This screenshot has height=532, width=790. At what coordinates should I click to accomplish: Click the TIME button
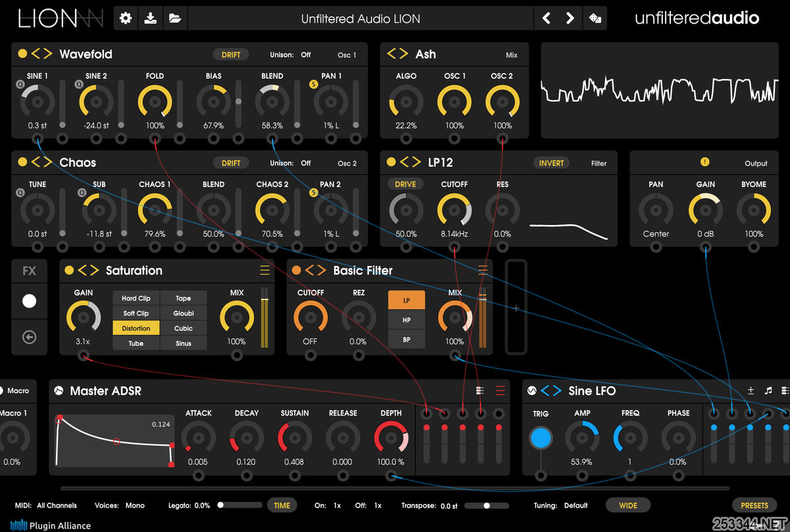point(282,506)
